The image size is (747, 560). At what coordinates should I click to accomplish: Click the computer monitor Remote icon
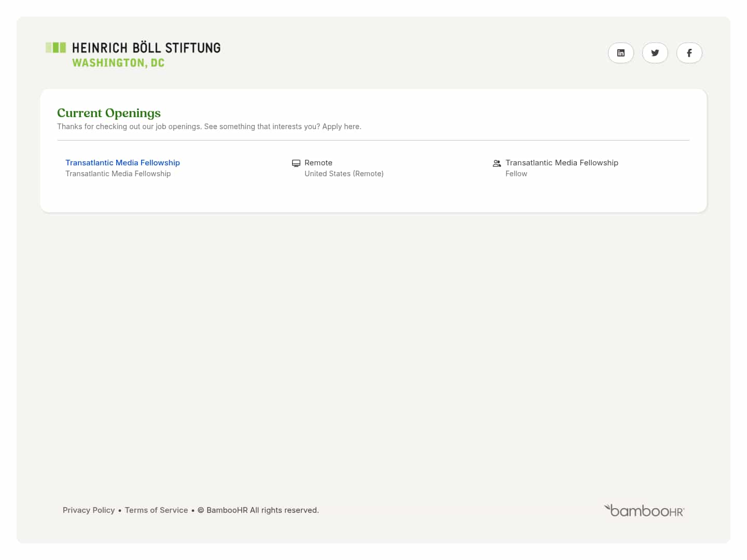click(296, 163)
